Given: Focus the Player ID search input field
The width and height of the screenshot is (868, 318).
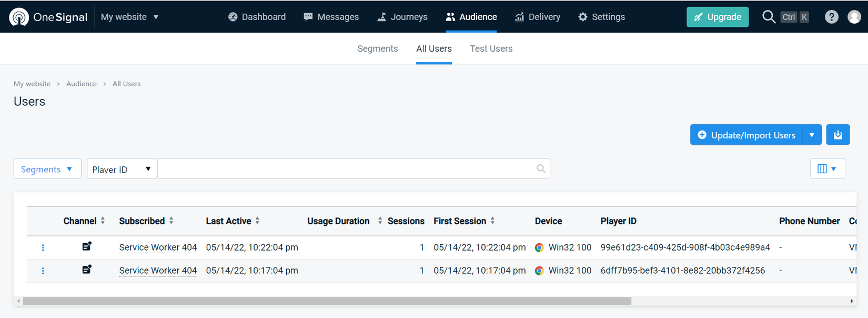Looking at the screenshot, I should [x=347, y=168].
